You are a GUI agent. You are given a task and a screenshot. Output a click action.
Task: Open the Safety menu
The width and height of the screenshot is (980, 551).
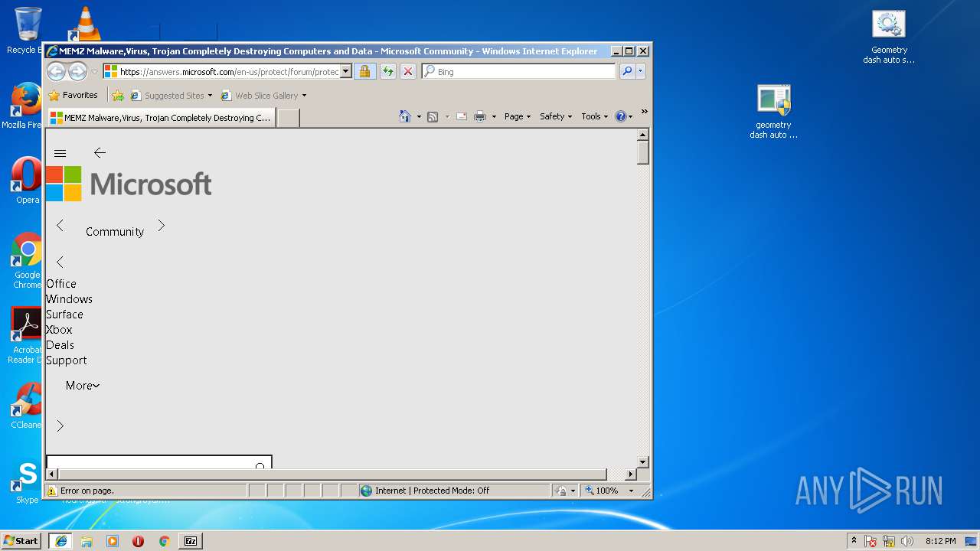point(556,116)
